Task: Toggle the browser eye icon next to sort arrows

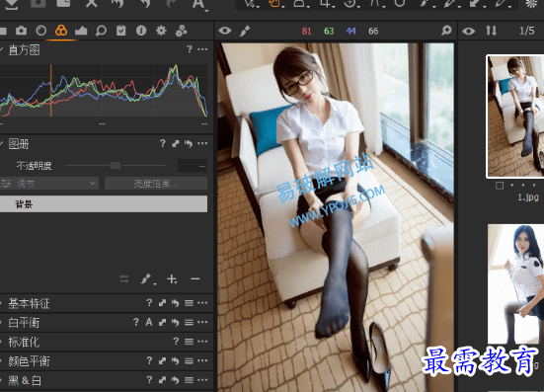Action: coord(468,31)
